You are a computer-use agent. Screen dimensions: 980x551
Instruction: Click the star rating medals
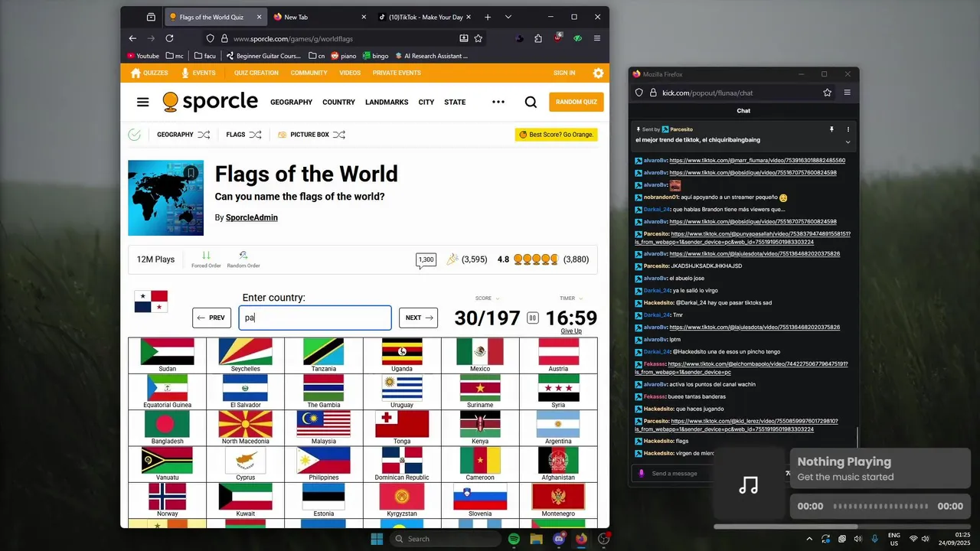coord(536,259)
